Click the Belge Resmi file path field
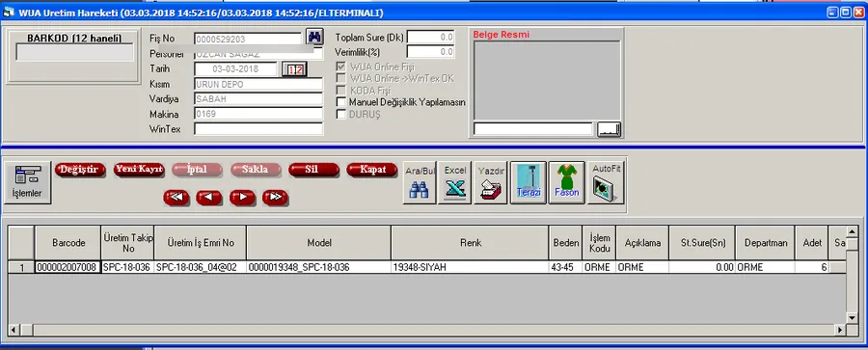868x350 pixels. tap(533, 129)
